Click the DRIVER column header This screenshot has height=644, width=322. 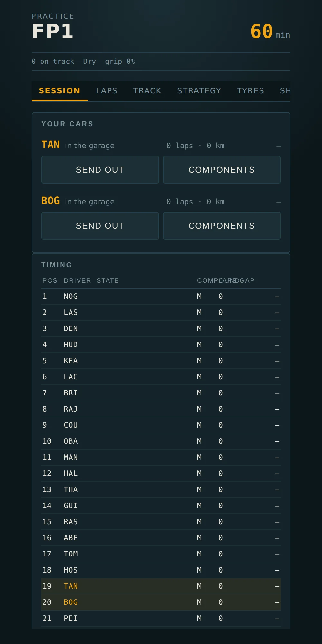77,280
